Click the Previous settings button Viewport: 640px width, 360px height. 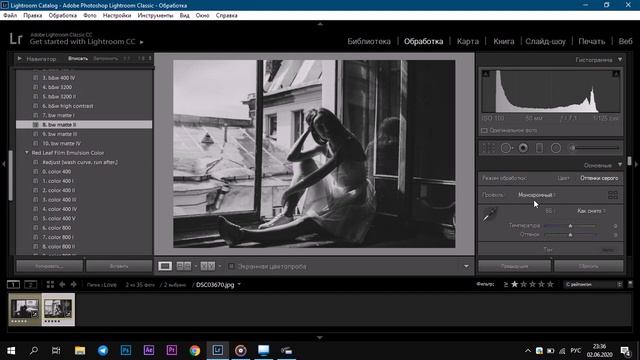(514, 266)
